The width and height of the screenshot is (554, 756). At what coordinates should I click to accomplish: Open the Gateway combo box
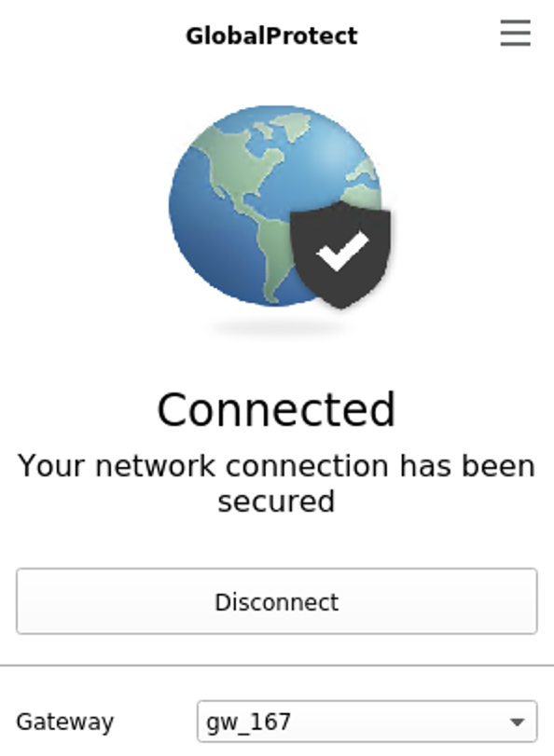tap(367, 722)
